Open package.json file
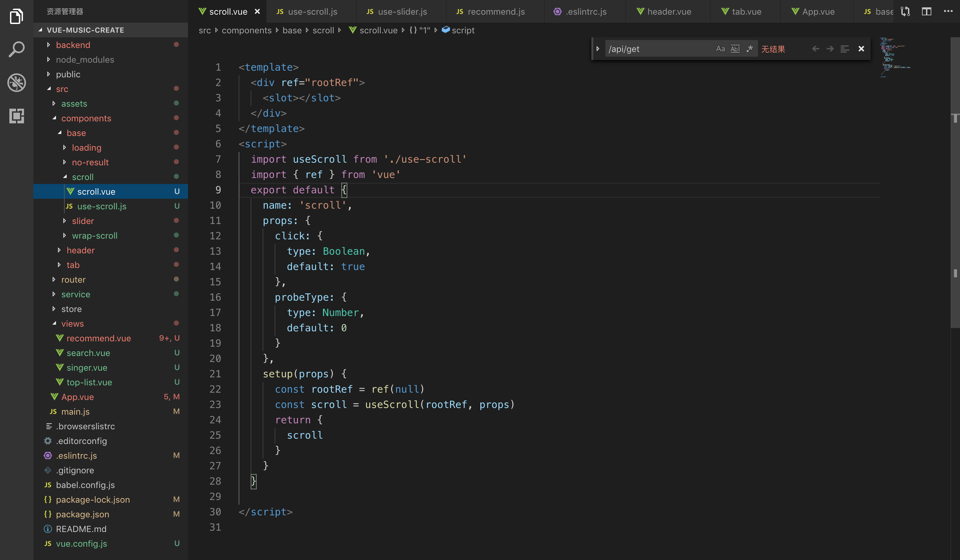The width and height of the screenshot is (960, 560). (x=110, y=514)
